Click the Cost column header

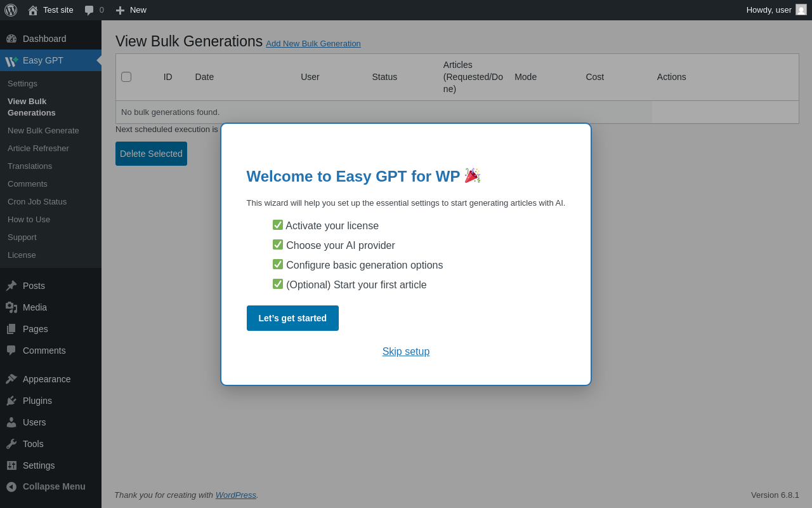pyautogui.click(x=595, y=77)
